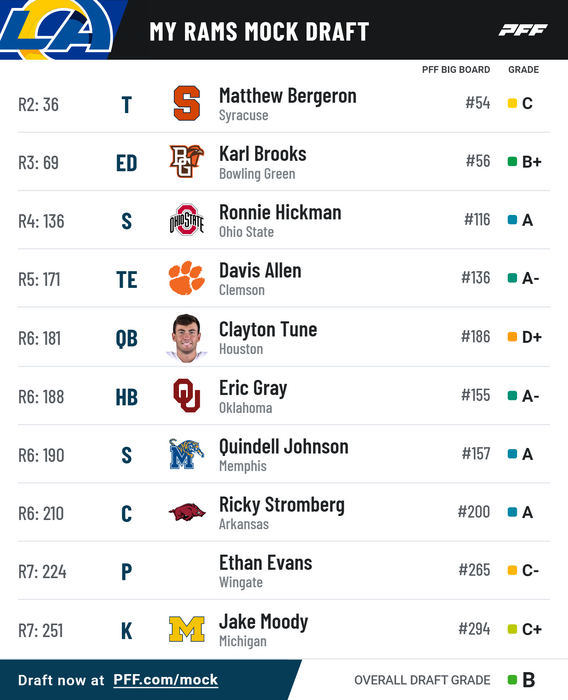Image resolution: width=568 pixels, height=700 pixels.
Task: Click the LA Rams logo
Action: 57,29
